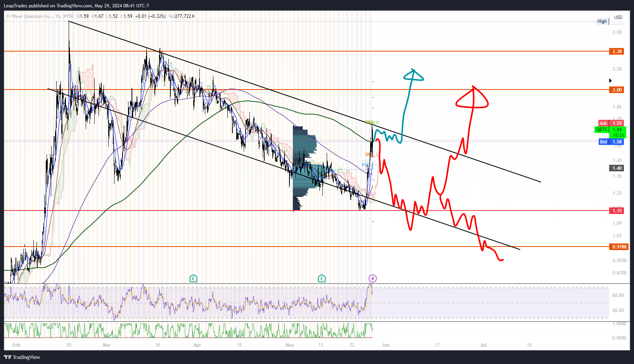Click the H1.67 high value in legend

coord(97,16)
